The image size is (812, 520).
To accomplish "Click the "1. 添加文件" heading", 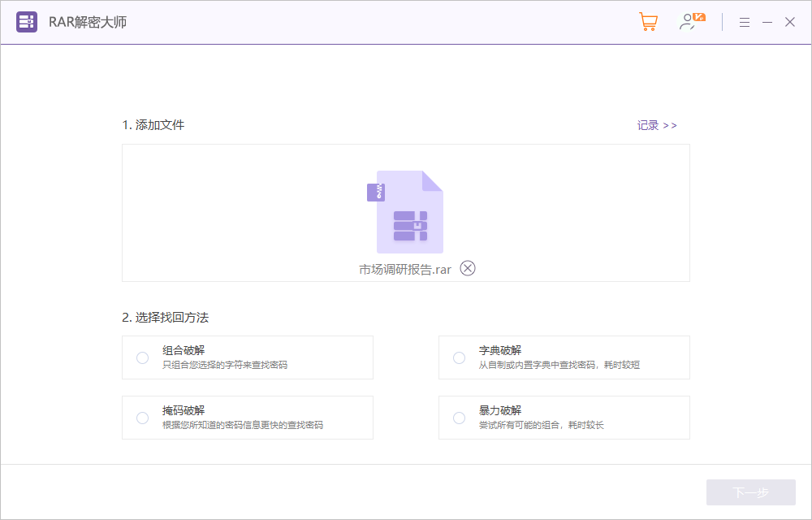I will pyautogui.click(x=153, y=125).
